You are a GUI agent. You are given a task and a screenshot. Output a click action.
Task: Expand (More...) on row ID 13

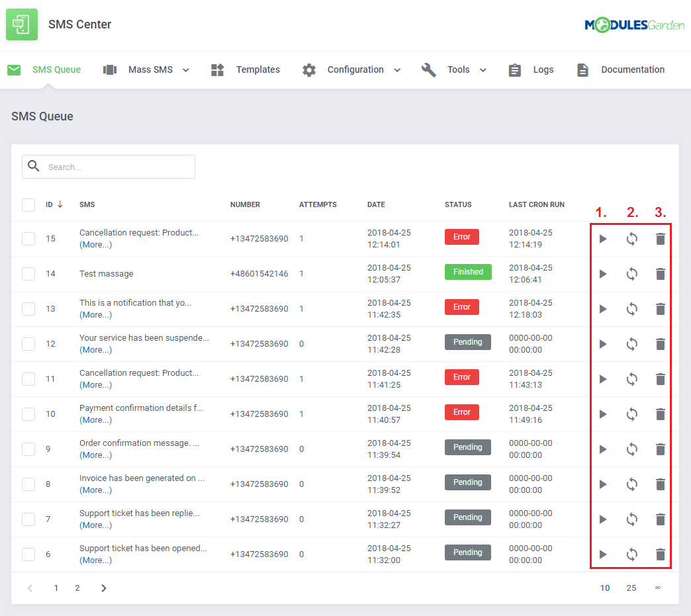click(95, 314)
